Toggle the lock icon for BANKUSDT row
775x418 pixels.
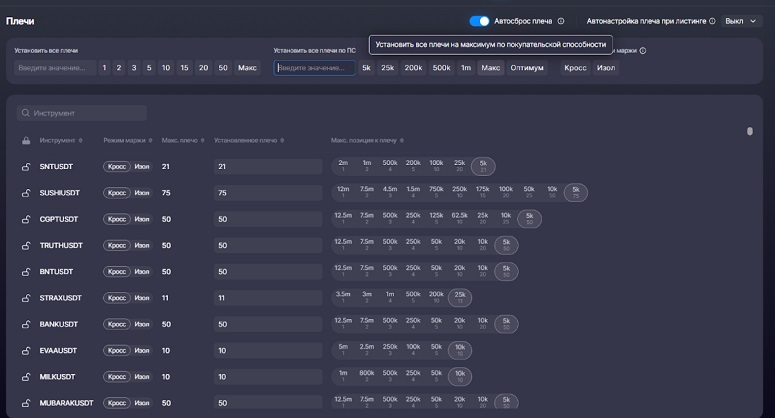(x=25, y=324)
